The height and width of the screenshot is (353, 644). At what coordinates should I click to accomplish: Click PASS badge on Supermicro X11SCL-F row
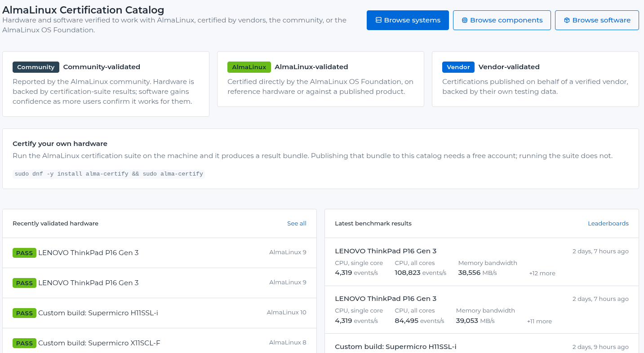point(24,343)
